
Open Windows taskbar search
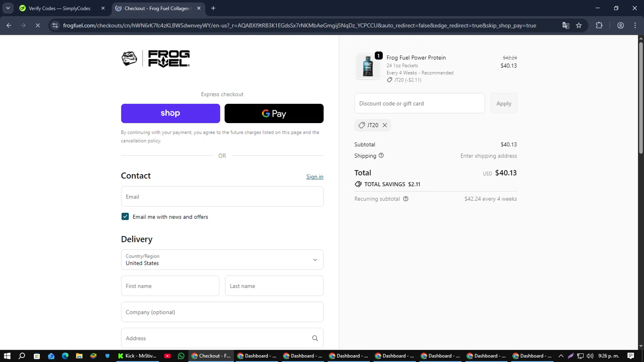pyautogui.click(x=22, y=356)
